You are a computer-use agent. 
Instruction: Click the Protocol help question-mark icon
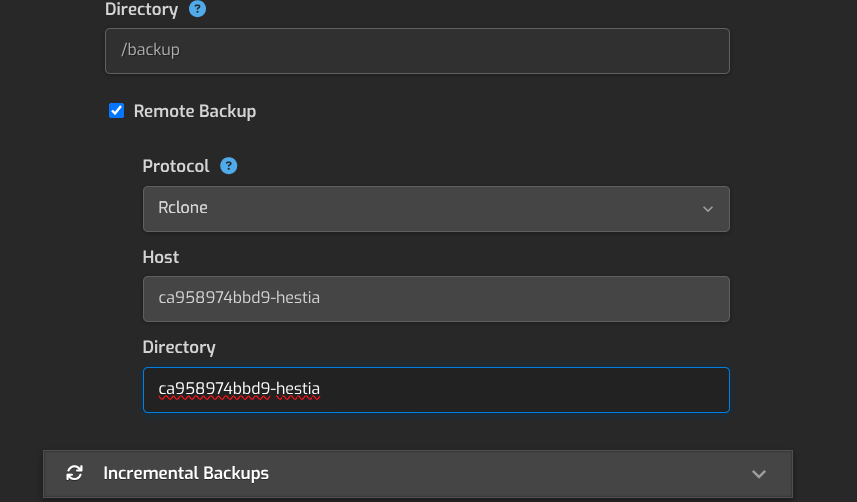tap(228, 166)
